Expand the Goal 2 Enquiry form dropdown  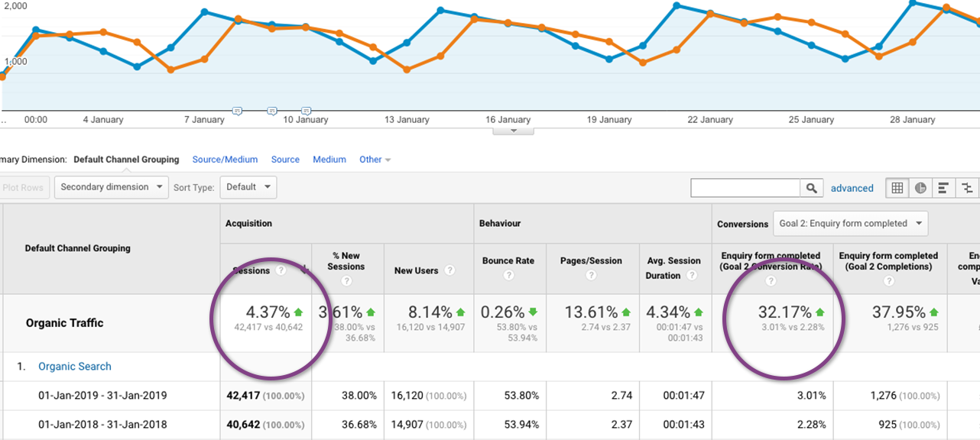(x=851, y=224)
